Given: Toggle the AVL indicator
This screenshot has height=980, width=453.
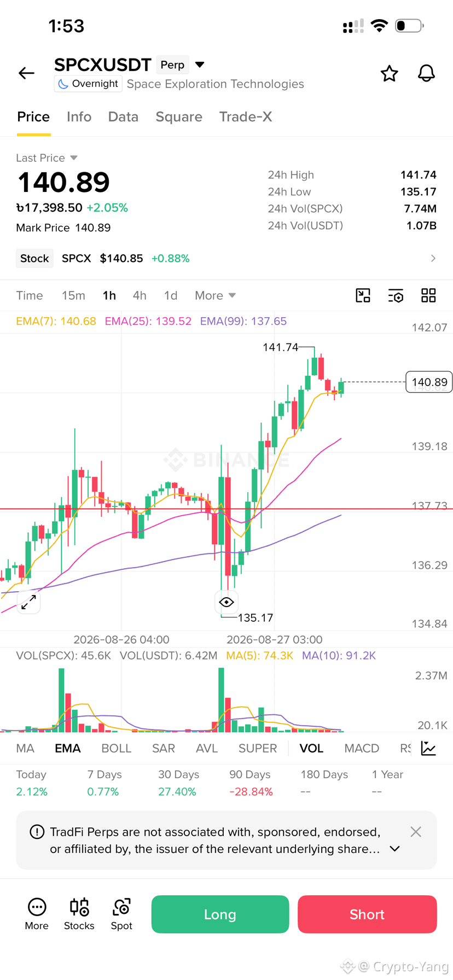Looking at the screenshot, I should click(207, 748).
